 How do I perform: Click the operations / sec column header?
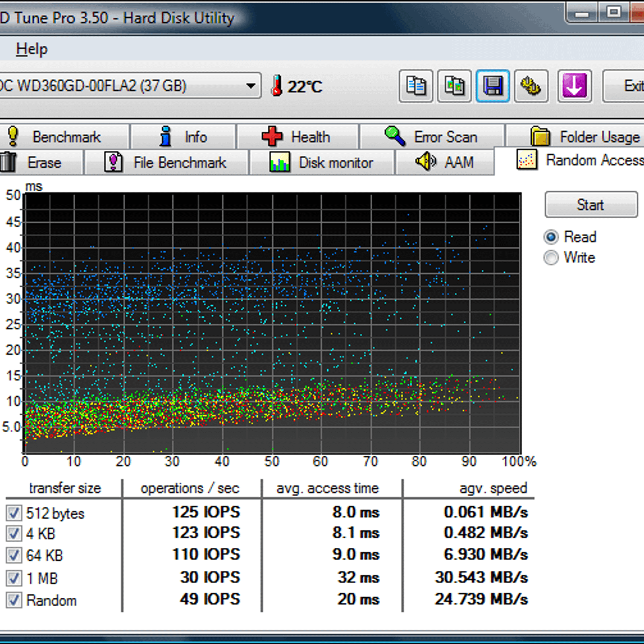point(190,489)
